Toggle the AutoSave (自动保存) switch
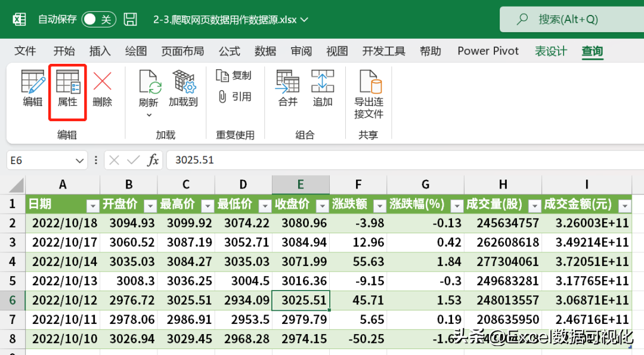This screenshot has width=644, height=355. [x=98, y=19]
